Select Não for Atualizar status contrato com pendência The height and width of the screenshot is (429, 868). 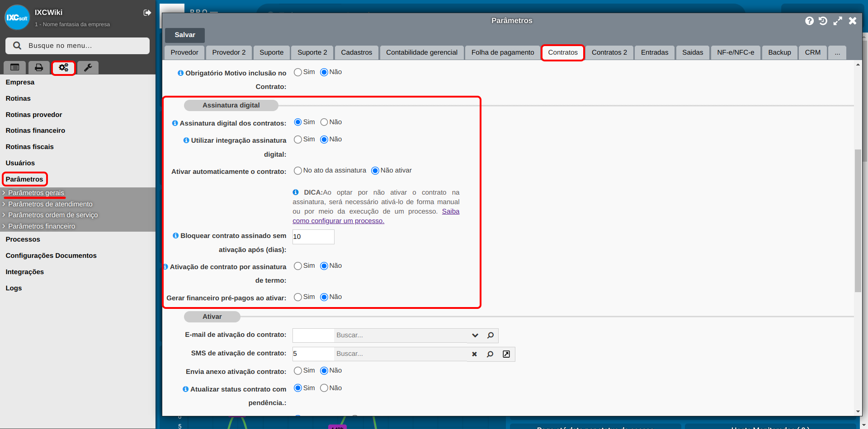(x=324, y=388)
